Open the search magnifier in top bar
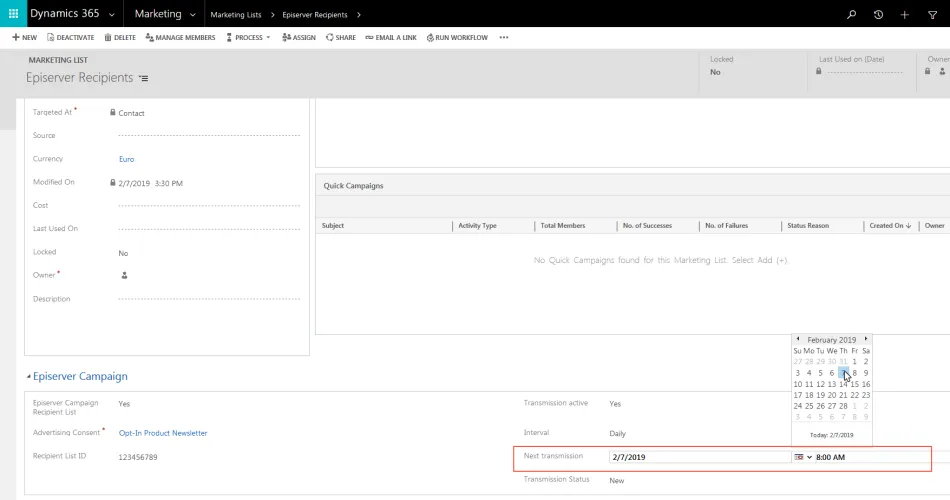This screenshot has height=500, width=950. point(851,15)
